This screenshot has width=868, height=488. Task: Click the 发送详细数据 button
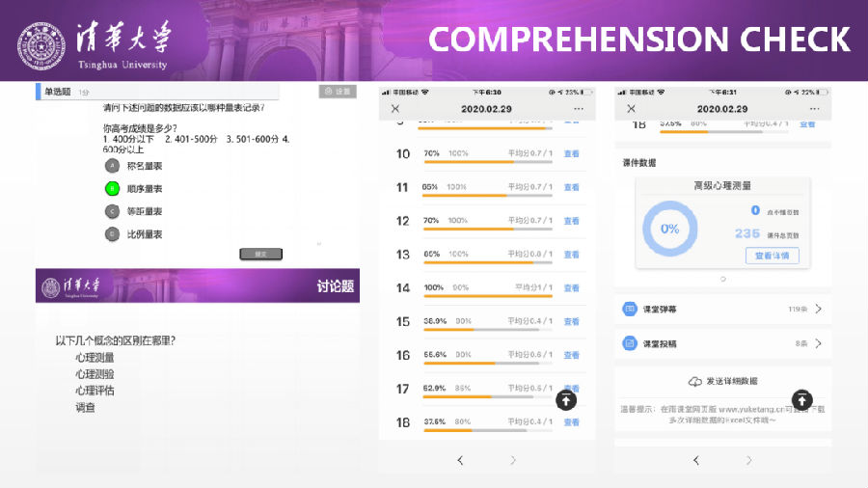pyautogui.click(x=722, y=382)
